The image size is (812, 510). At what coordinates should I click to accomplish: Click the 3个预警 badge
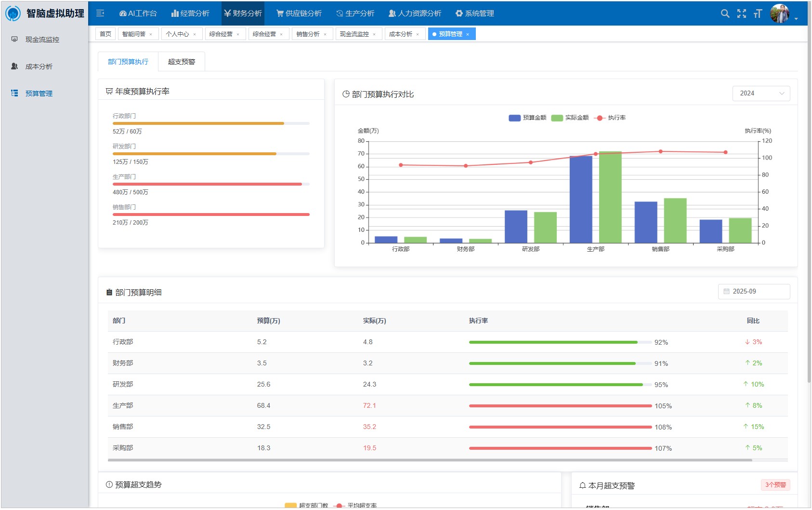point(775,485)
